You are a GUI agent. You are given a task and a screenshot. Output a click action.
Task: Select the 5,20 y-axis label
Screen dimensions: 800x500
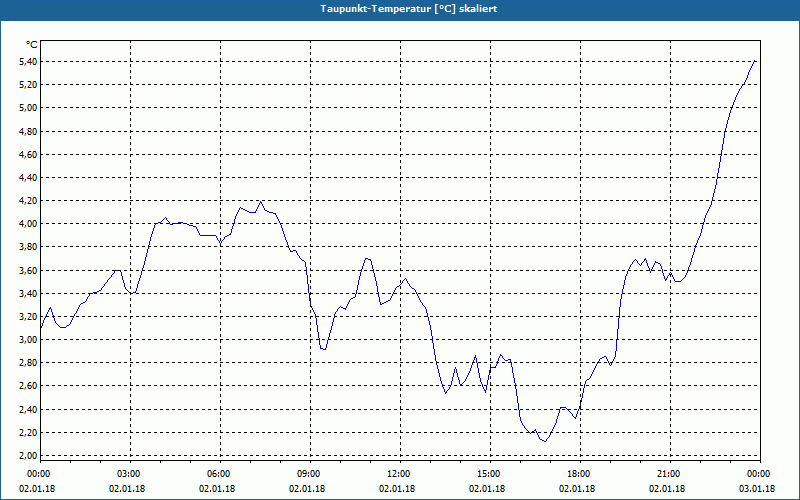[29, 85]
